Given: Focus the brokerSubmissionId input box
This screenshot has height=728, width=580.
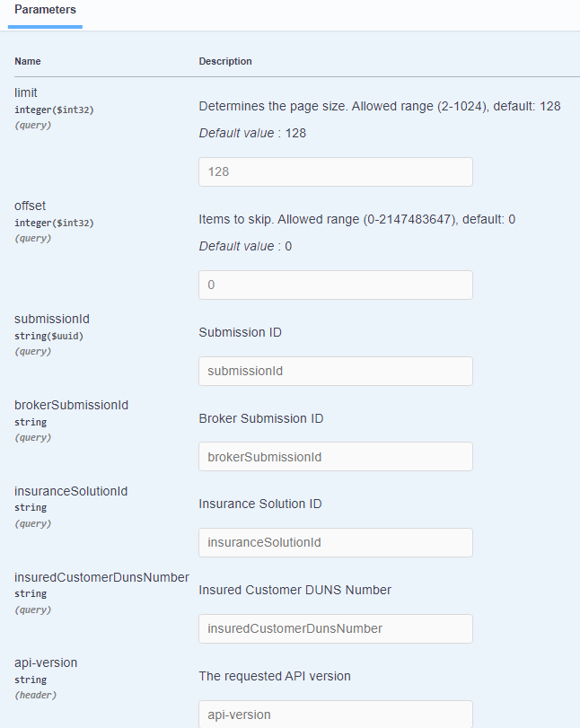Looking at the screenshot, I should click(x=335, y=457).
